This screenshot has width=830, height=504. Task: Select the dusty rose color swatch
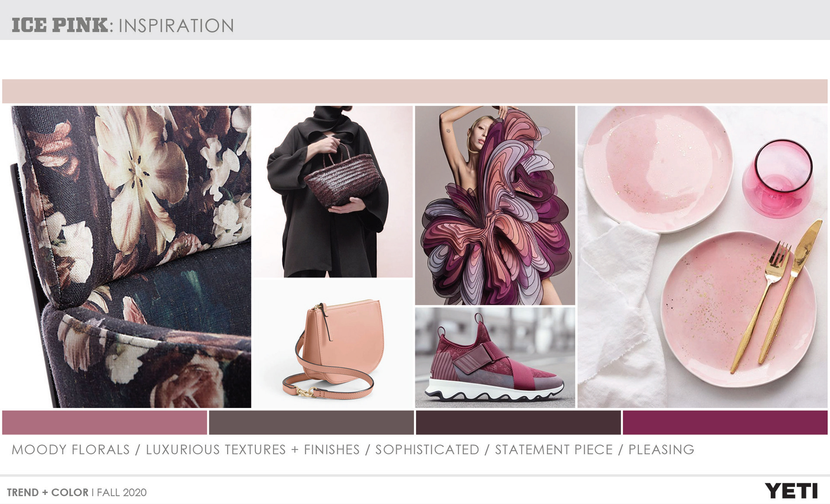105,422
